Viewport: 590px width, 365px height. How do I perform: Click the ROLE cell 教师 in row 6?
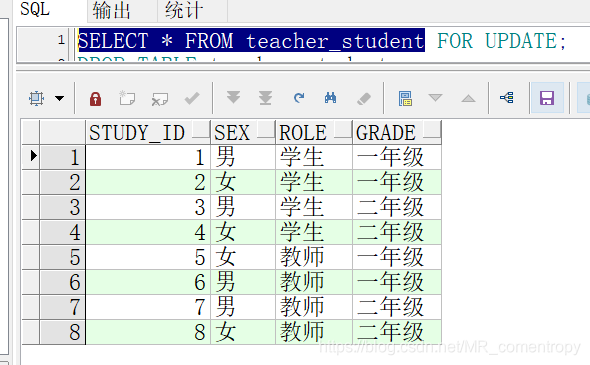[314, 282]
